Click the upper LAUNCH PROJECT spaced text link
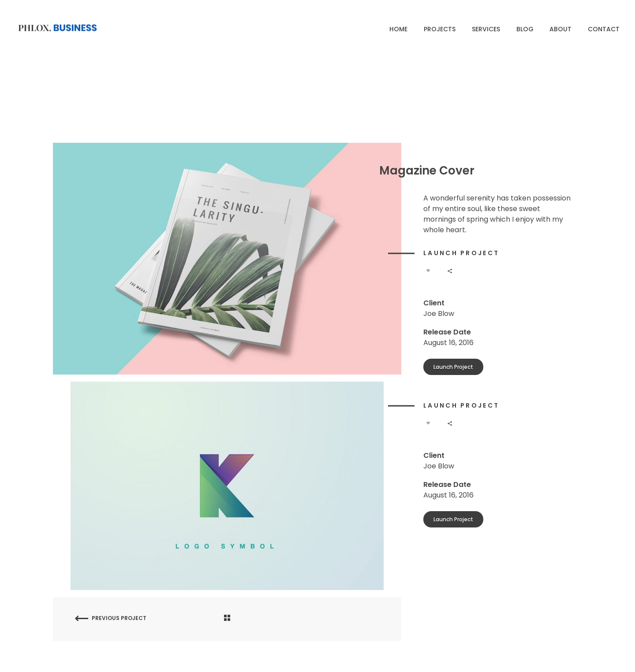635x672 pixels. coord(461,253)
